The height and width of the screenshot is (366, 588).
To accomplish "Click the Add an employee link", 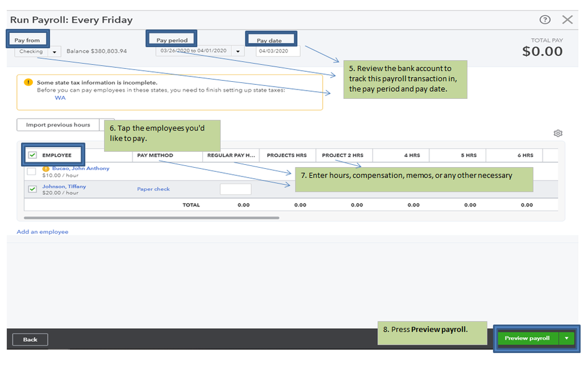I will click(x=42, y=232).
